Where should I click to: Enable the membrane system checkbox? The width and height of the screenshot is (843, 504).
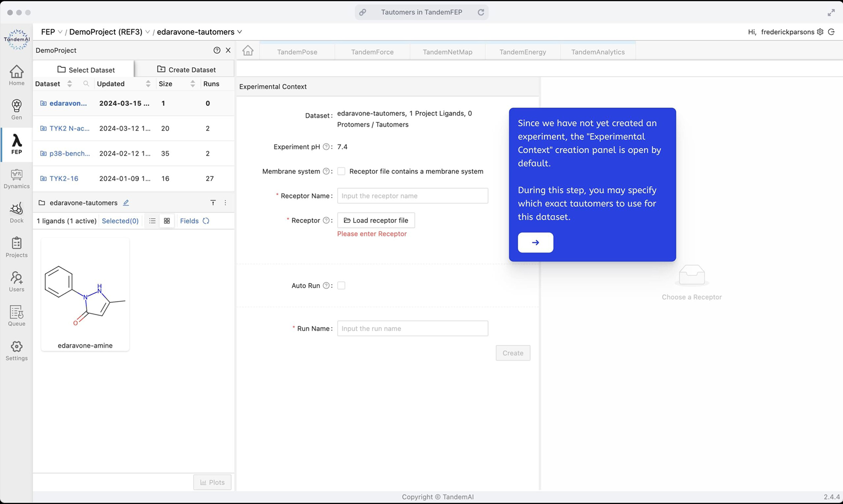341,171
